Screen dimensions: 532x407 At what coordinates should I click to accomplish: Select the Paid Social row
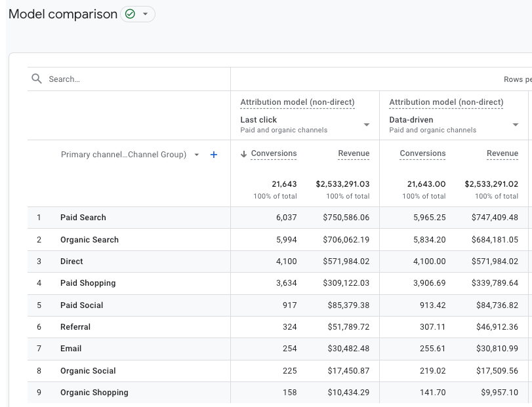[x=279, y=305]
